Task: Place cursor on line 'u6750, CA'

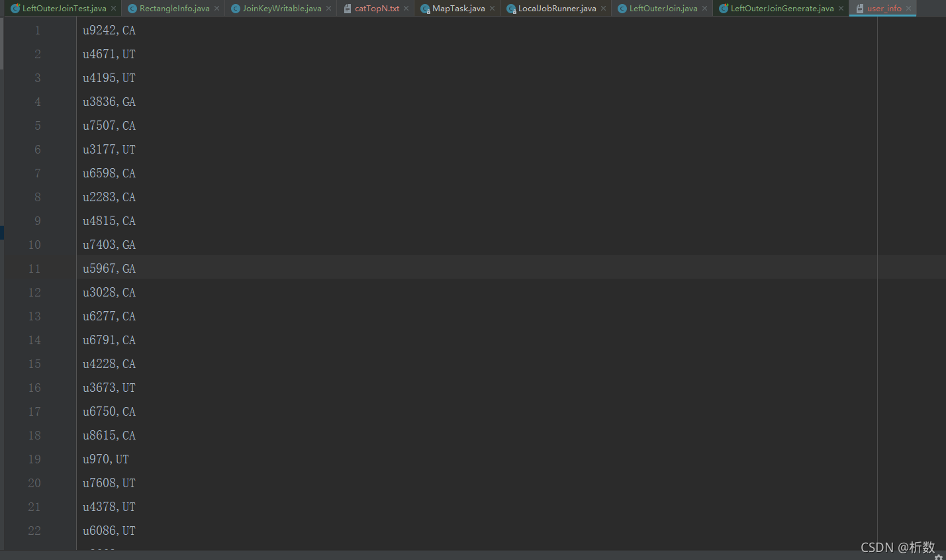Action: click(109, 412)
